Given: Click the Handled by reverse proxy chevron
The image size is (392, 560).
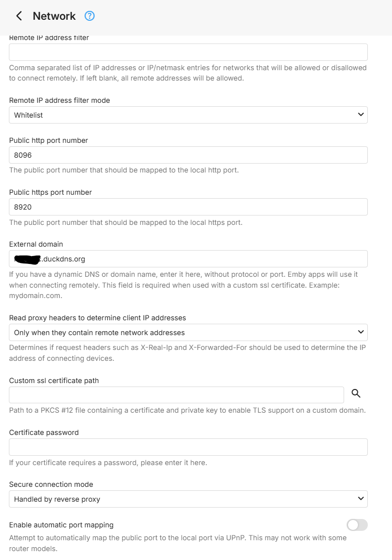Looking at the screenshot, I should tap(360, 499).
